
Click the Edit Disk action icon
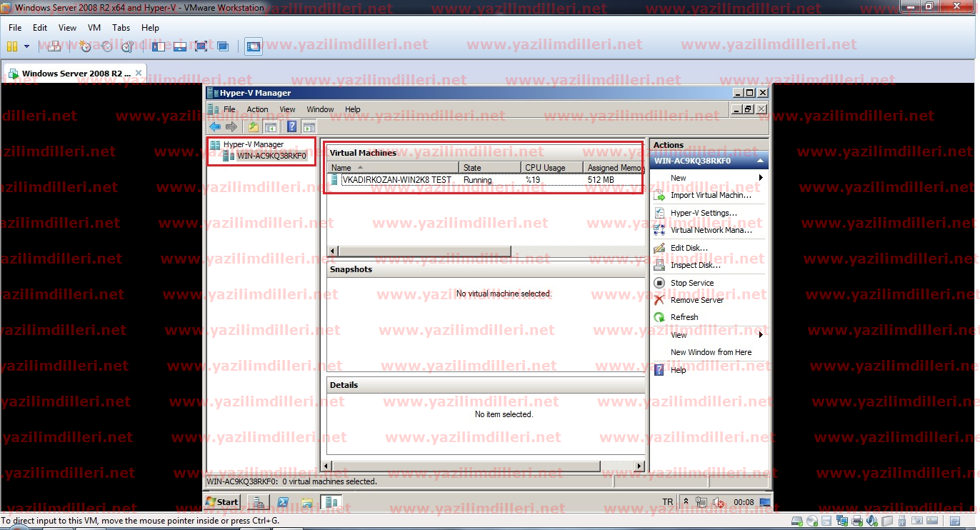point(659,248)
